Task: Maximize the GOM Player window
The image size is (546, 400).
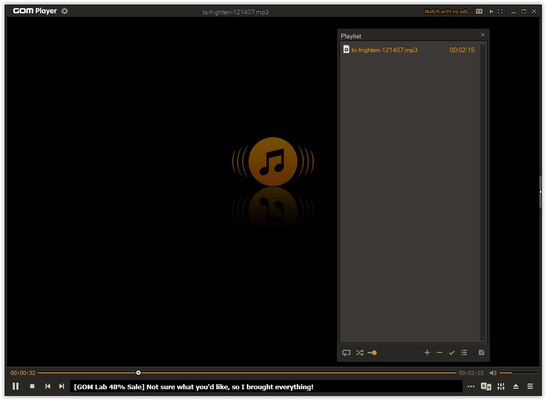Action: tap(523, 11)
